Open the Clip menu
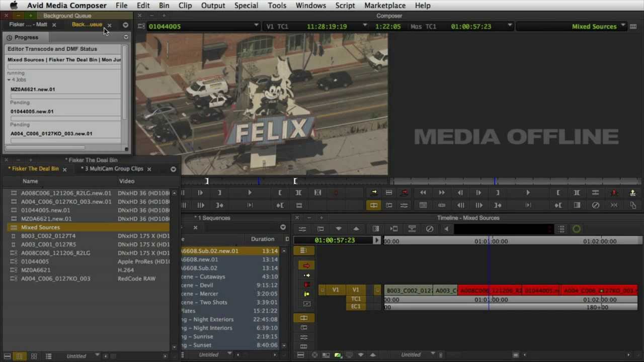This screenshot has height=362, width=644. click(185, 6)
